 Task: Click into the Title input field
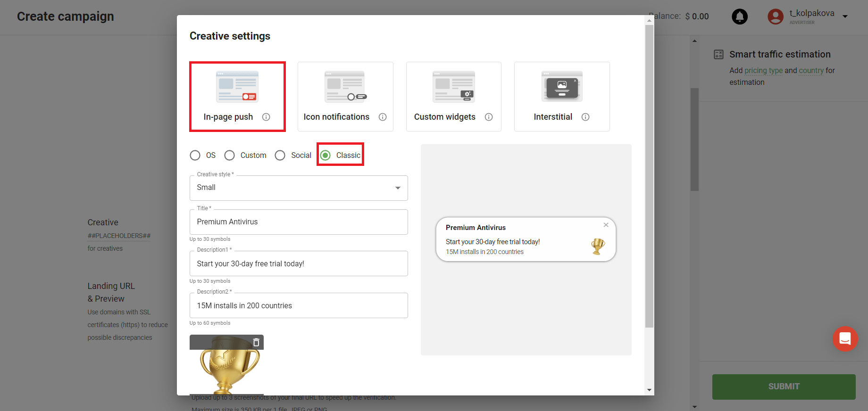point(299,222)
